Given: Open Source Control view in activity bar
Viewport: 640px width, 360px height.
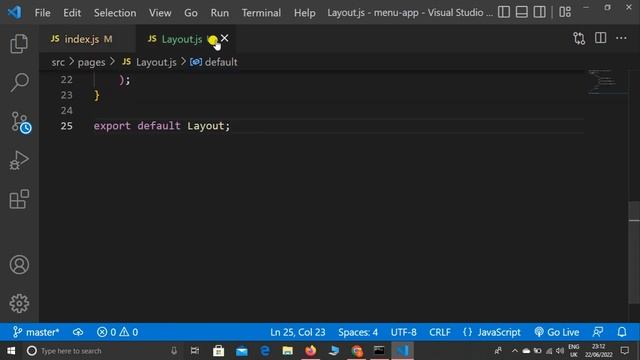Looking at the screenshot, I should tap(20, 122).
